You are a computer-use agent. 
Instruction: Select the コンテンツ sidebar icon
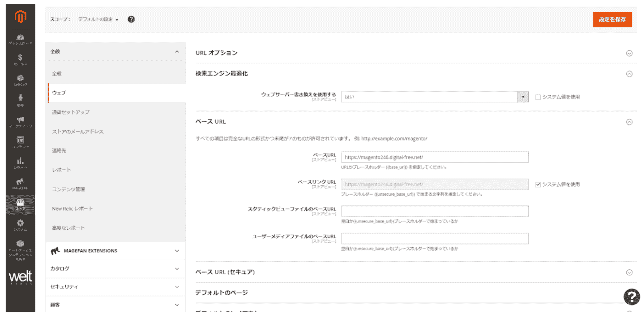[20, 142]
